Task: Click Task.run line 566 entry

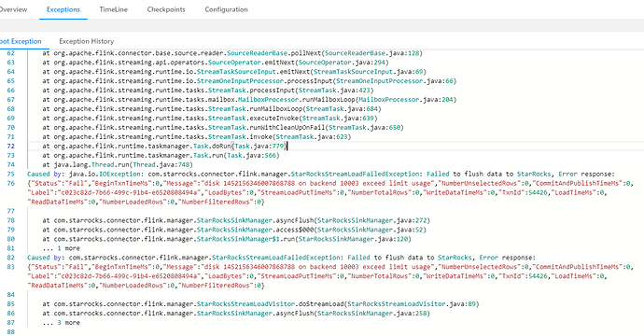Action: click(x=161, y=155)
